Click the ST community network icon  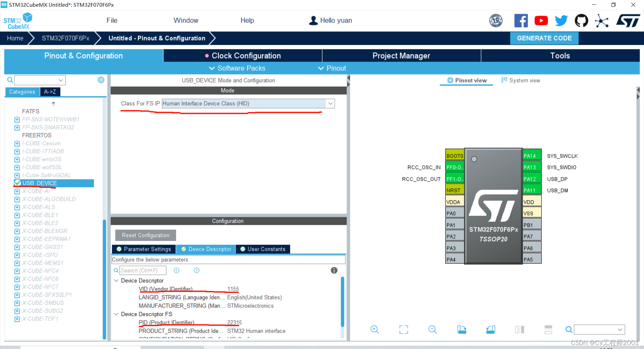[601, 21]
